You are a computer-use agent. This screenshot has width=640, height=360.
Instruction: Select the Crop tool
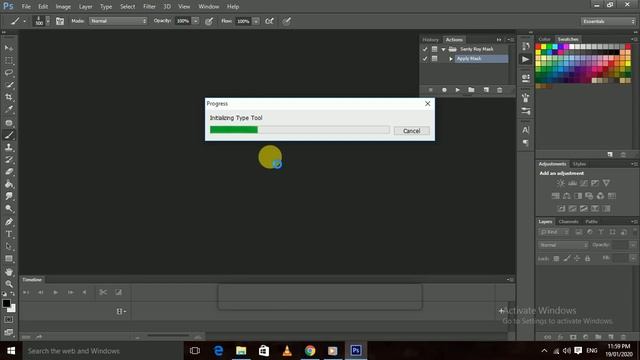pyautogui.click(x=9, y=97)
